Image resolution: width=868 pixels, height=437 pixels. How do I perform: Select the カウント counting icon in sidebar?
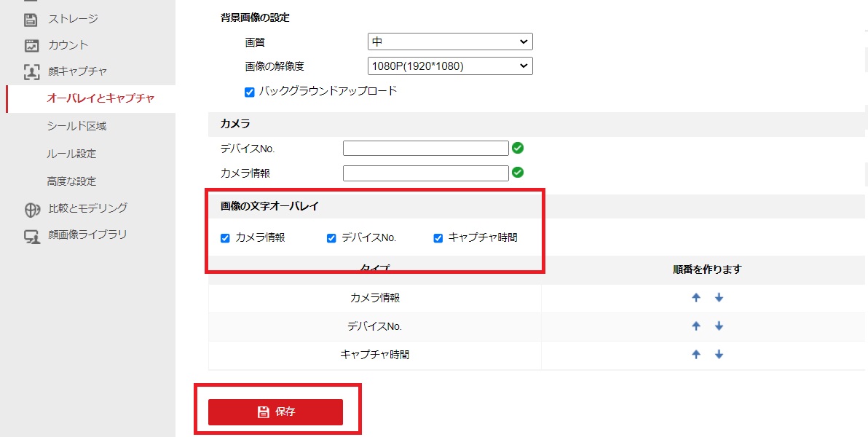(x=30, y=45)
